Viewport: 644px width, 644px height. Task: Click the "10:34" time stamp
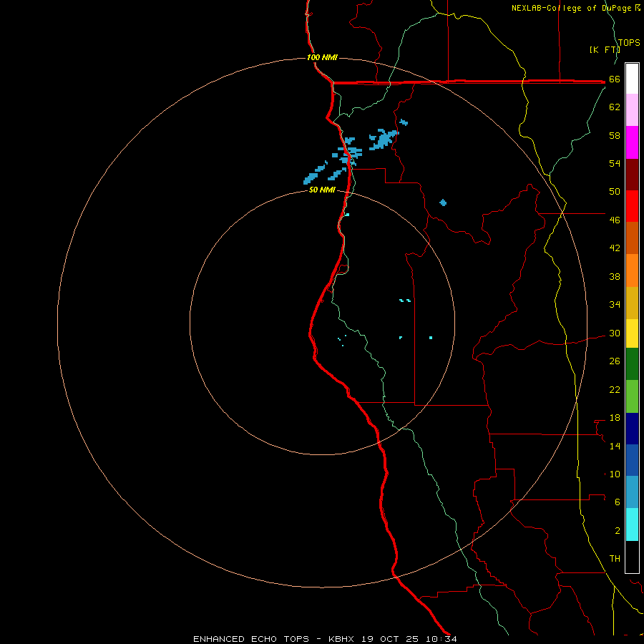441,639
